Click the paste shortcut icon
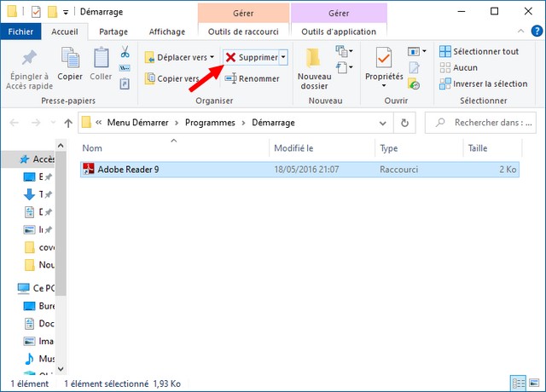This screenshot has width=546, height=392. coord(125,84)
